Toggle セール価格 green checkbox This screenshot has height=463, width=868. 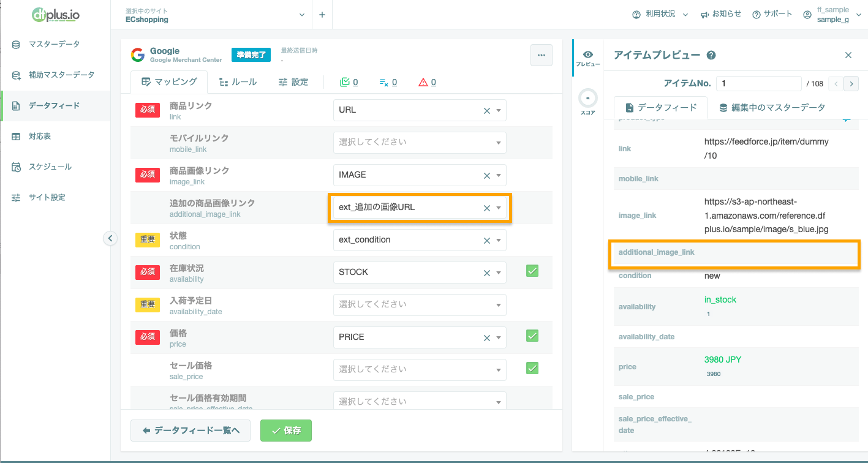tap(532, 368)
